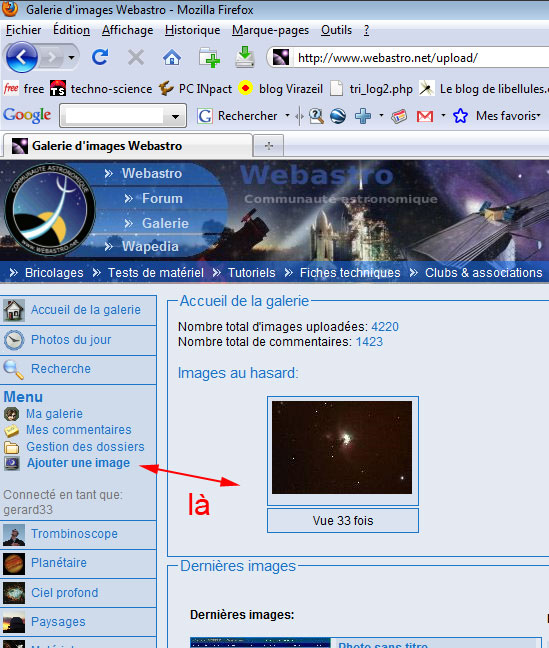This screenshot has width=549, height=648.
Task: Click the Google Earth globe icon
Action: tap(338, 116)
